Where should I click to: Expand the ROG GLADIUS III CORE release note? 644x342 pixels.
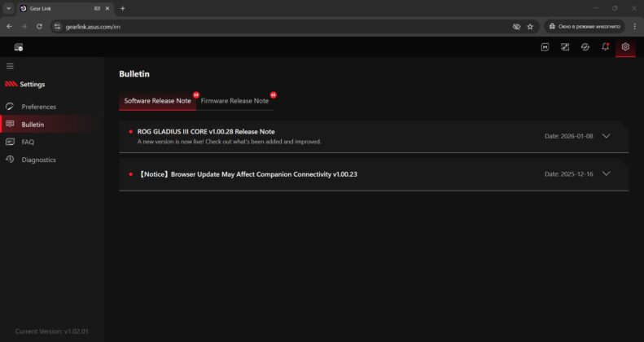pos(606,136)
